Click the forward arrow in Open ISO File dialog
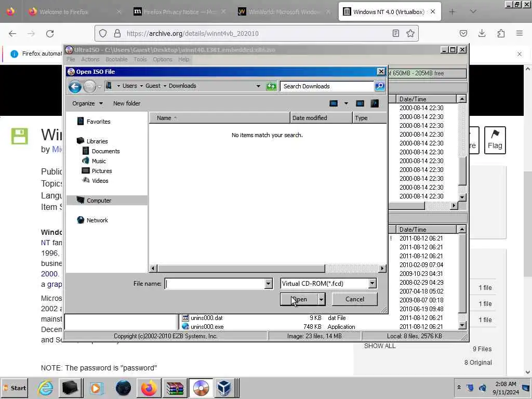Screen dimensions: 532x399 [89, 87]
